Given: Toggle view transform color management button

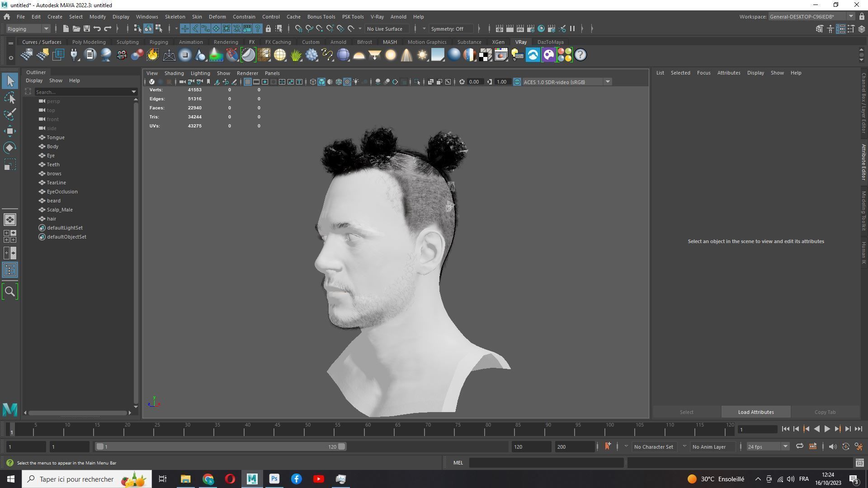Looking at the screenshot, I should click(517, 82).
